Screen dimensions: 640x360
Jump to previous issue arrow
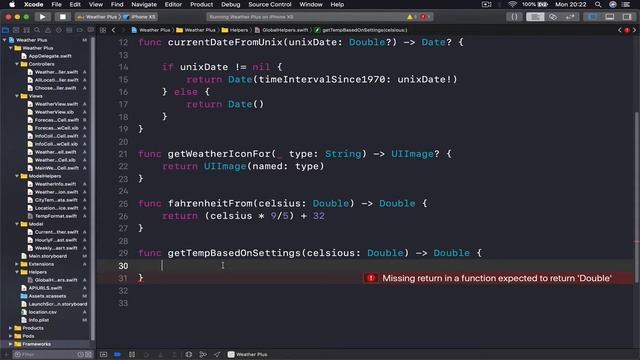point(620,30)
